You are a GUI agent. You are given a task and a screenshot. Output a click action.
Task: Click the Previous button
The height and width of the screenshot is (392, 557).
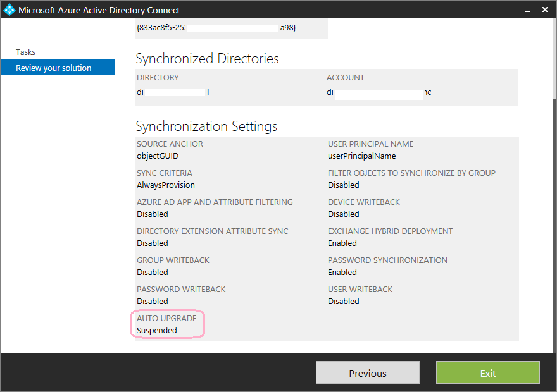367,372
